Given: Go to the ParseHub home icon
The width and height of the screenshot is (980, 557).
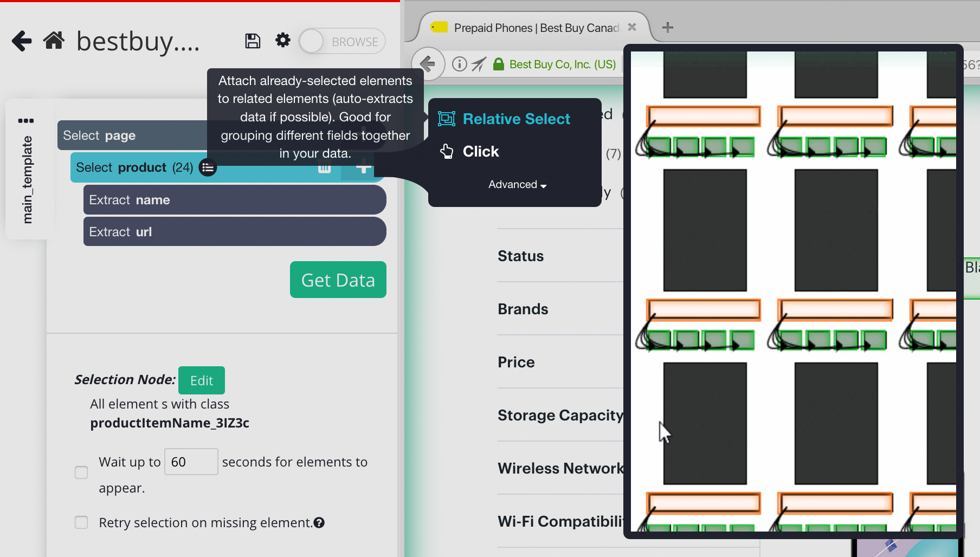Looking at the screenshot, I should pos(54,41).
